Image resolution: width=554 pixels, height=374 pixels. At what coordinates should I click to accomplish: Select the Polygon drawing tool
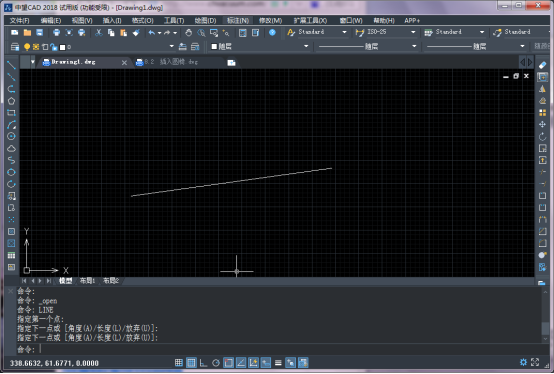tap(11, 101)
